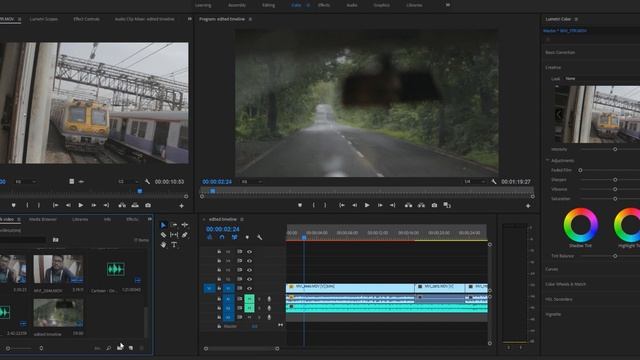
Task: Select the Track Select Forward tool
Action: pos(173,225)
